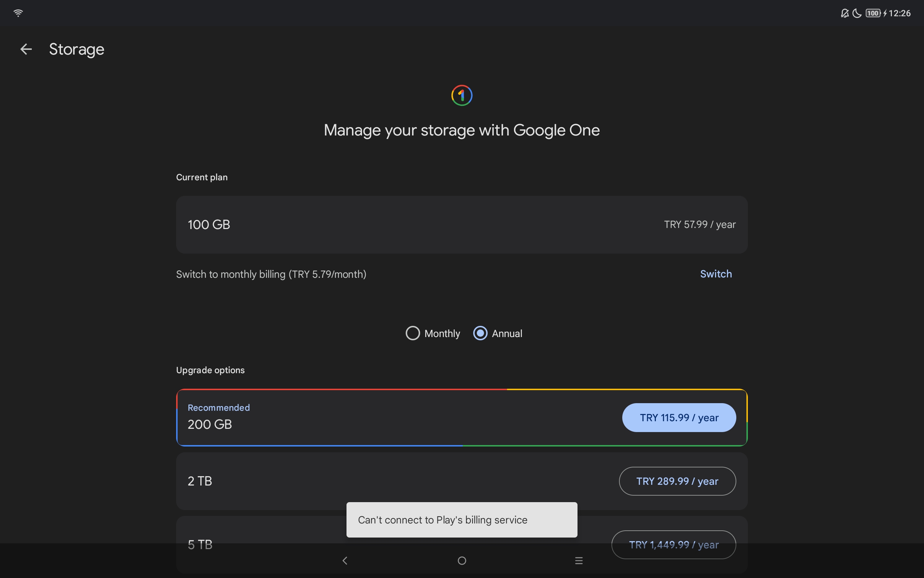The width and height of the screenshot is (924, 578).
Task: Upgrade to 200 GB for TRY 115.99 / year
Action: pyautogui.click(x=679, y=418)
